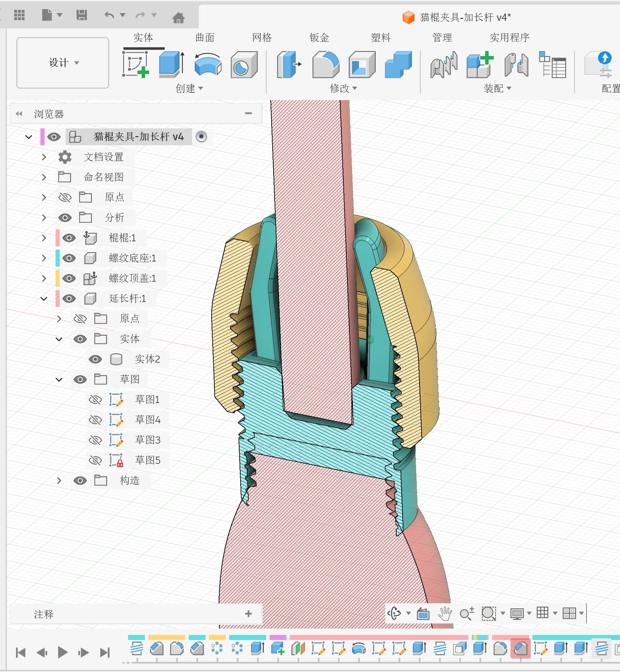
Task: Choose the Fillet tool icon
Action: click(x=326, y=64)
